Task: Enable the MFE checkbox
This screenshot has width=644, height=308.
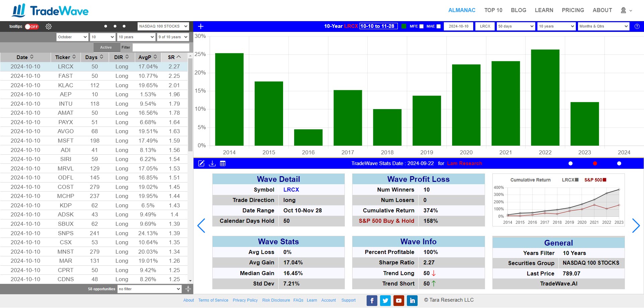Action: [x=422, y=27]
